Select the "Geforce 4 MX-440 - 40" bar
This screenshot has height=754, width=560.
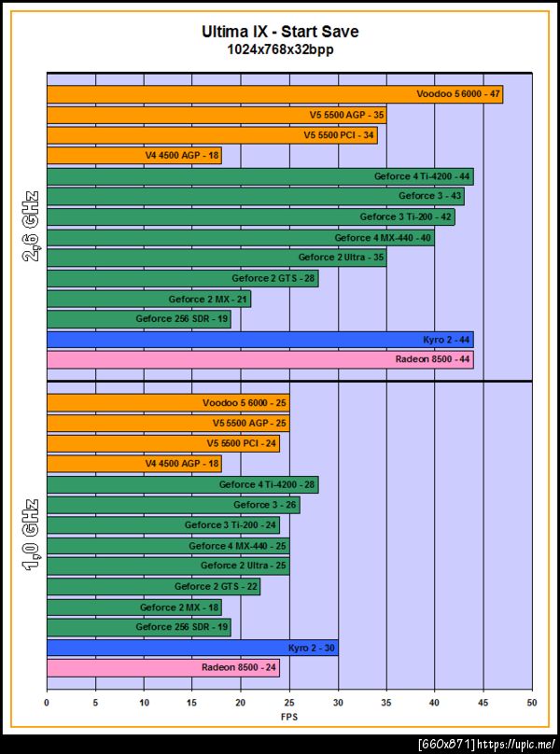pos(241,238)
